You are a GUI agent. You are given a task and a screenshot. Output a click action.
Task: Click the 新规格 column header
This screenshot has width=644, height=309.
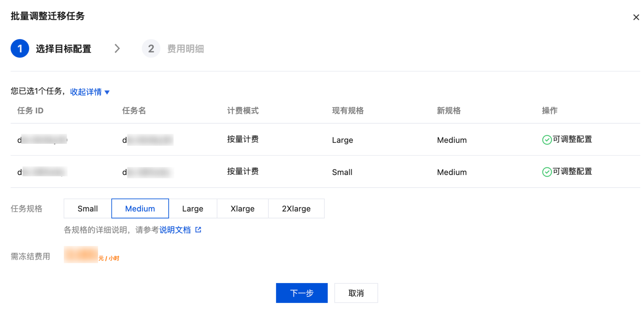tap(449, 111)
